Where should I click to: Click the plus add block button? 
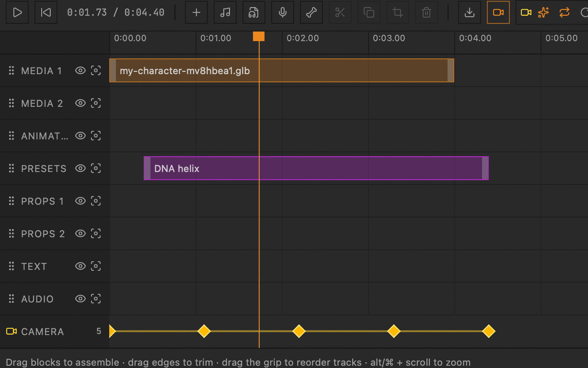point(196,12)
